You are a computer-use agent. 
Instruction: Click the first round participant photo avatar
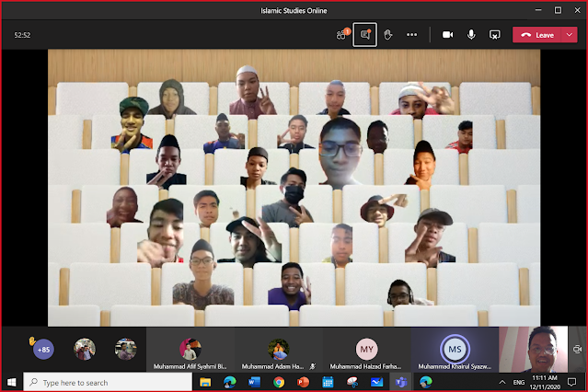(85, 350)
